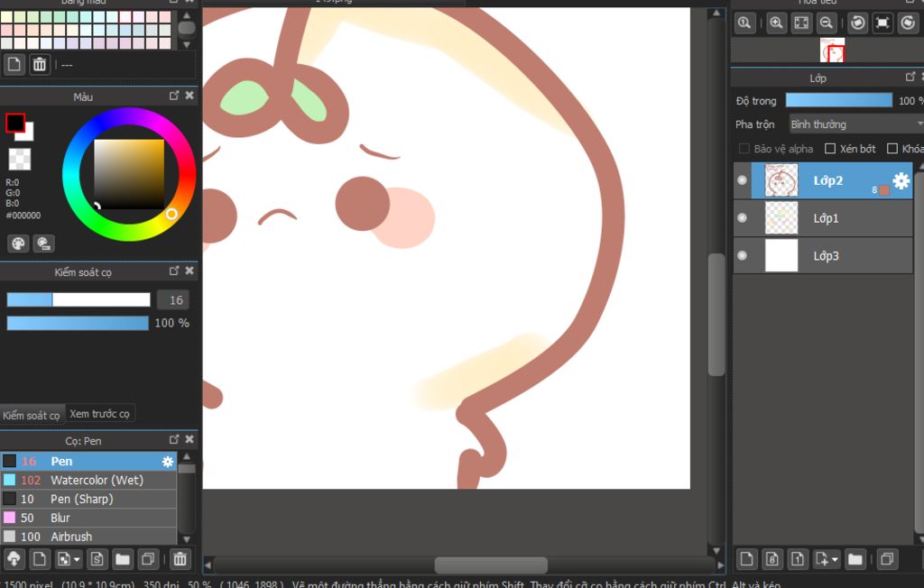924x588 pixels.
Task: Reset canvas rotation in navigator
Action: point(882,23)
